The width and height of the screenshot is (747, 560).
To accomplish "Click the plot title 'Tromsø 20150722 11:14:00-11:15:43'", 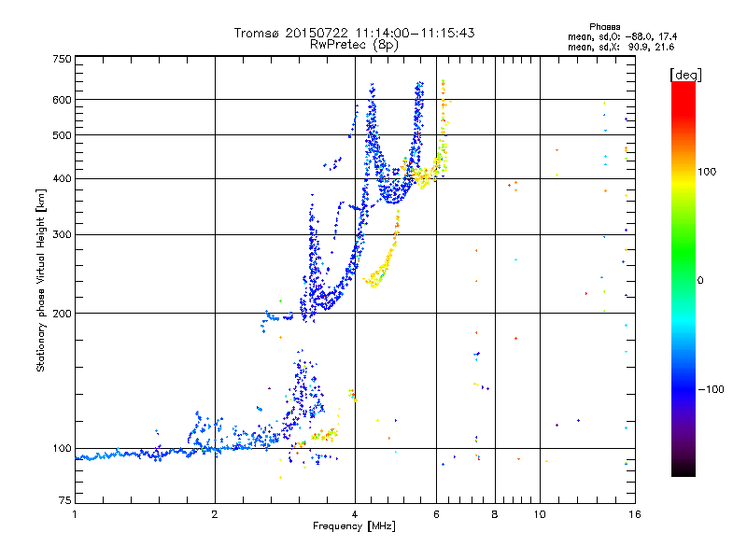I will coord(354,33).
